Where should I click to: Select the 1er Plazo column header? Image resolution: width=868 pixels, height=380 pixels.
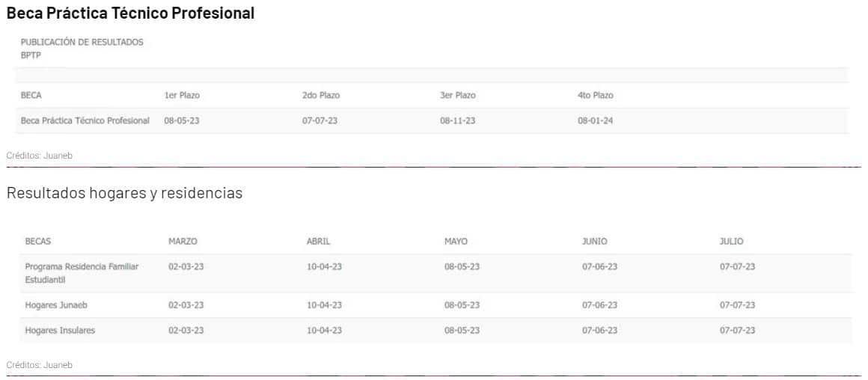(x=182, y=95)
